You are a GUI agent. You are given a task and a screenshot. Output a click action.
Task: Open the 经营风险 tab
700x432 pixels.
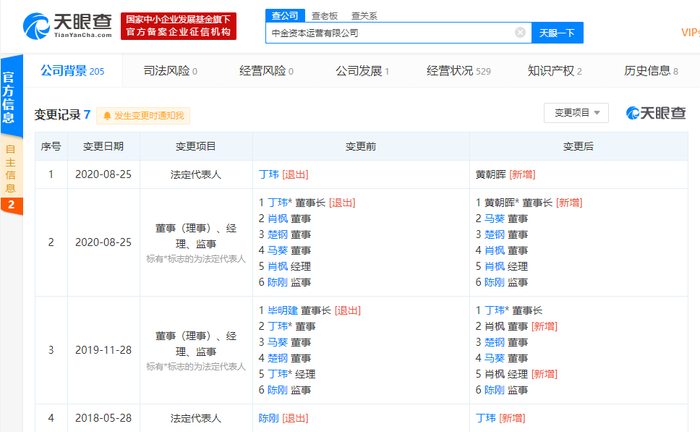266,71
